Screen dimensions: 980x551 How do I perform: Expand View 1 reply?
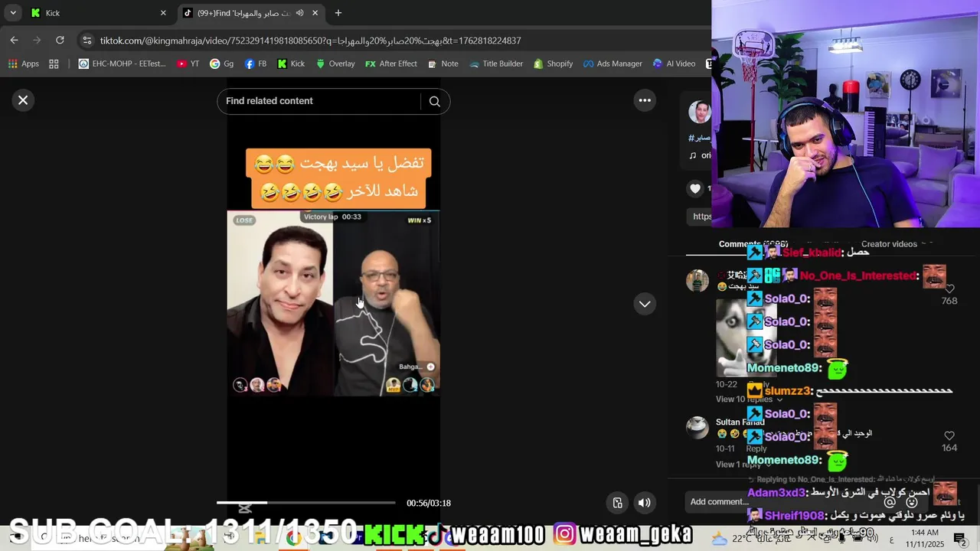(744, 465)
